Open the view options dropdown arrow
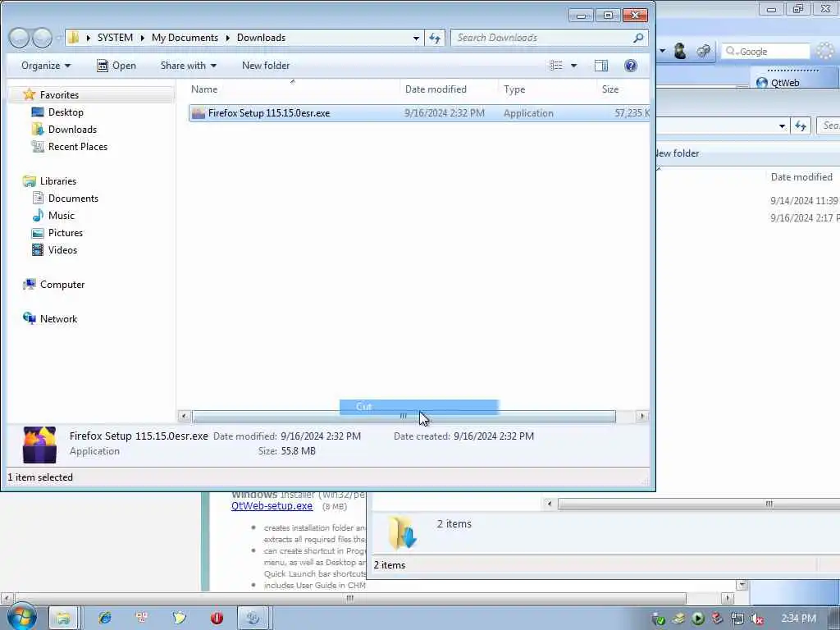840x630 pixels. point(573,66)
